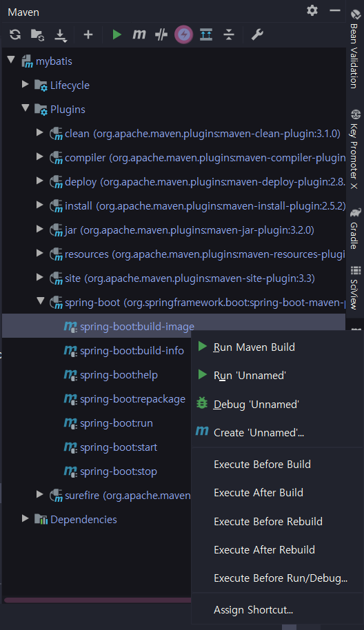Open Maven panel gear options
The width and height of the screenshot is (364, 630).
click(x=312, y=10)
